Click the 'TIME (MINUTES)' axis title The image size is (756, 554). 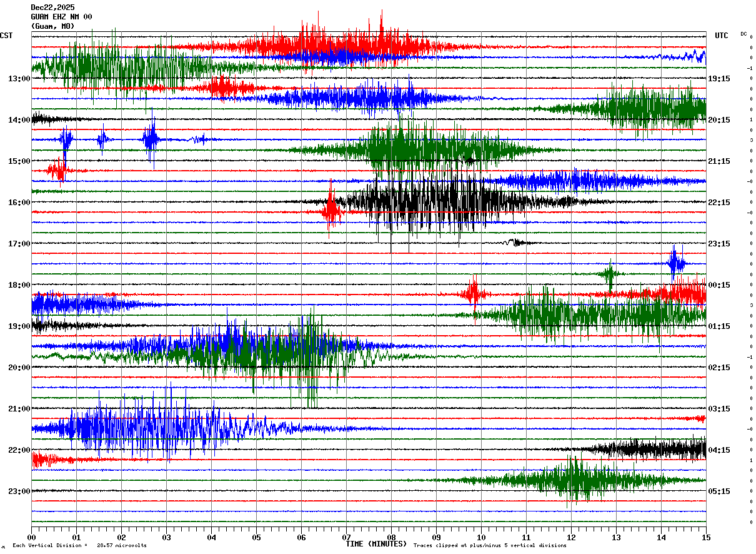(x=376, y=544)
